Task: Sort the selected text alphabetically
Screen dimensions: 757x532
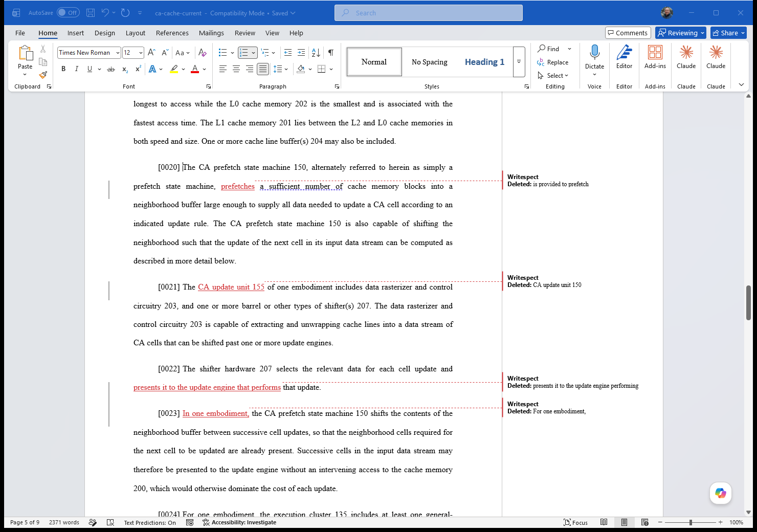Action: 316,52
